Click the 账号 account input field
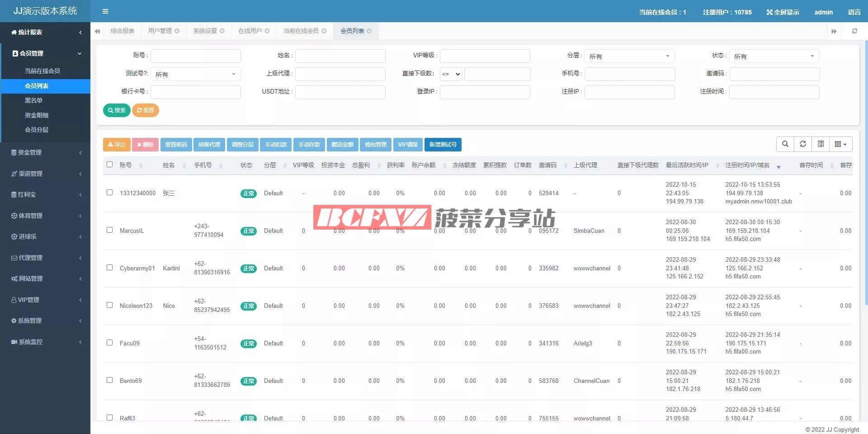This screenshot has height=434, width=868. point(195,56)
